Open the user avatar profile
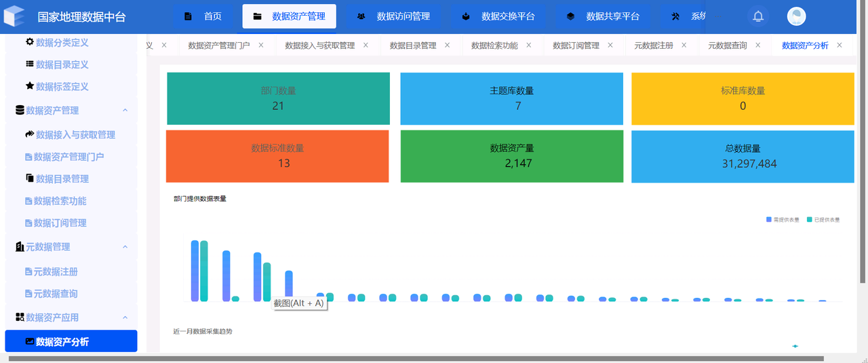 tap(796, 17)
